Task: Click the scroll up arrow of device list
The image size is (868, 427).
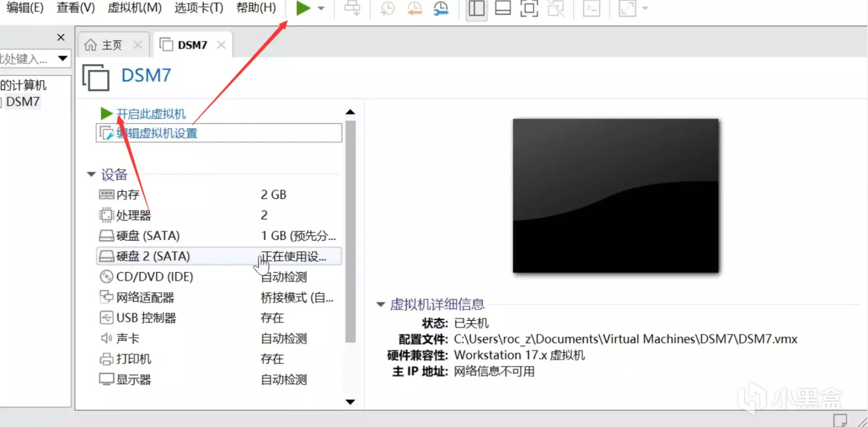Action: coord(351,112)
